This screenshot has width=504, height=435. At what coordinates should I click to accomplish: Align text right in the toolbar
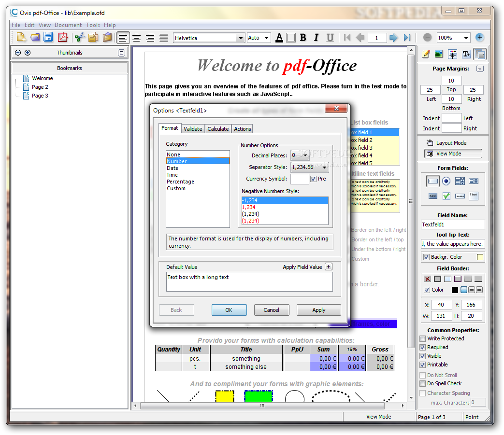(x=150, y=38)
